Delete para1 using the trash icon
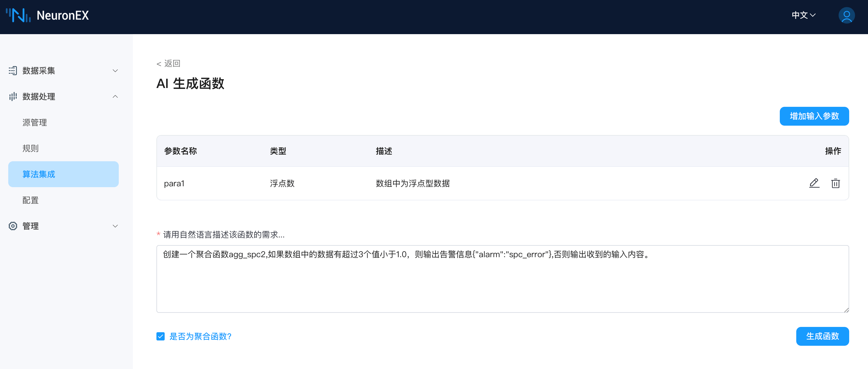The image size is (868, 369). point(835,183)
